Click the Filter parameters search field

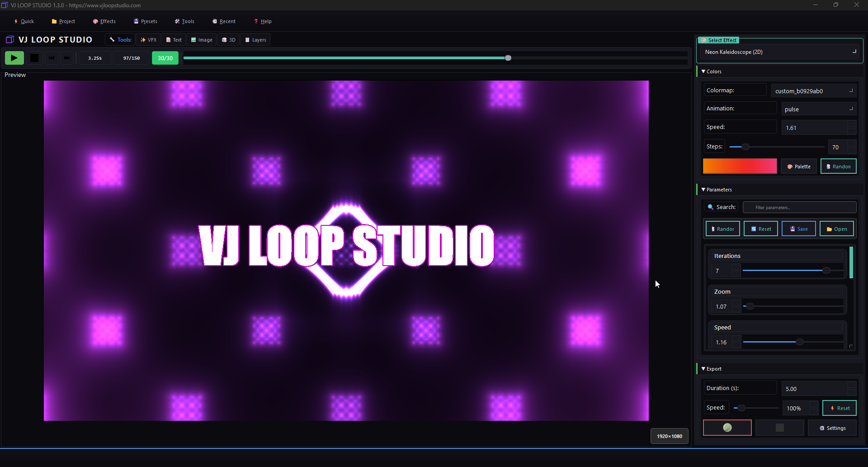(x=799, y=207)
